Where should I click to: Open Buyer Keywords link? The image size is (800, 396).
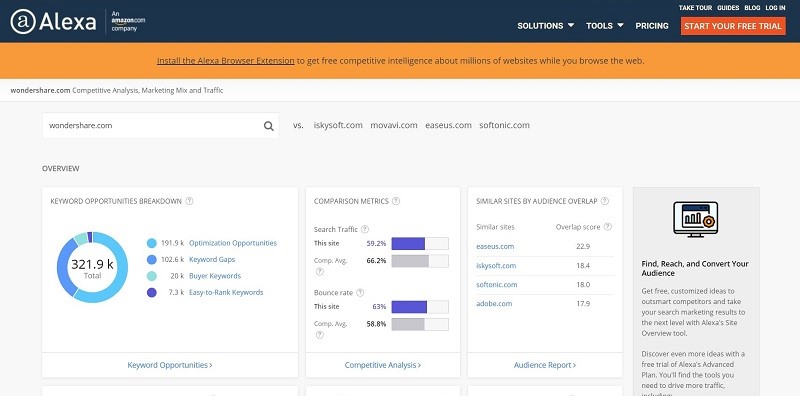pos(215,276)
